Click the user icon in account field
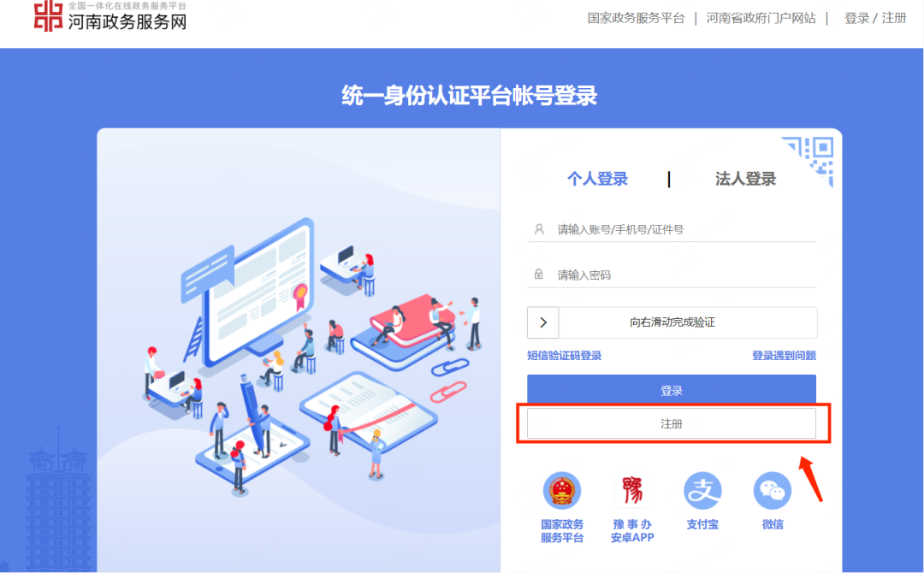The width and height of the screenshot is (924, 573). (x=539, y=229)
